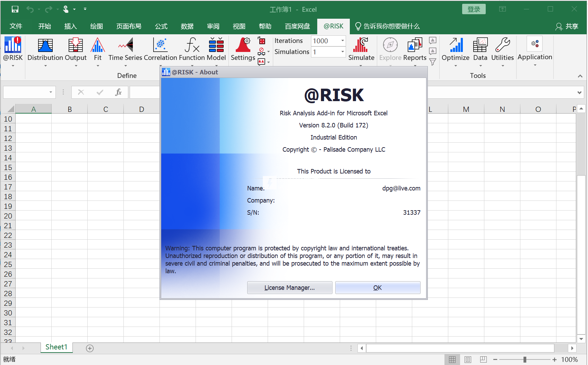Screen dimensions: 588x365
Task: Open the Simulations count dropdown
Action: click(343, 52)
